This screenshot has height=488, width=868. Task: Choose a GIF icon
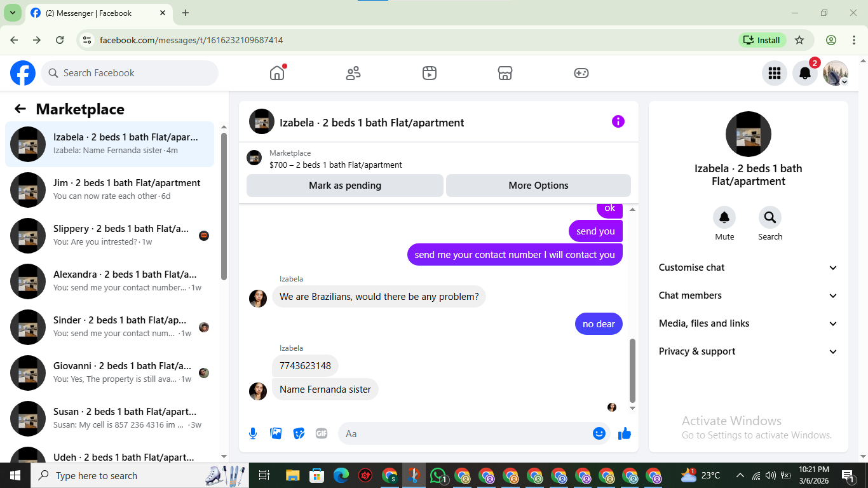[x=322, y=433]
